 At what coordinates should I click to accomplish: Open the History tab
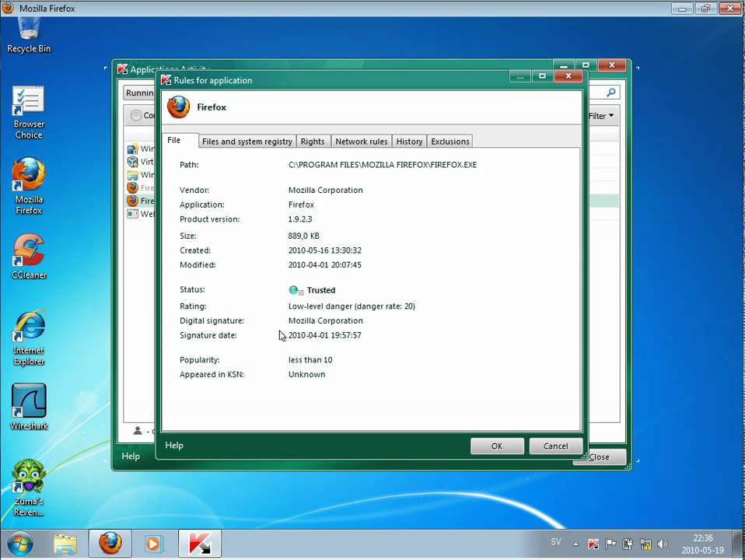point(409,142)
